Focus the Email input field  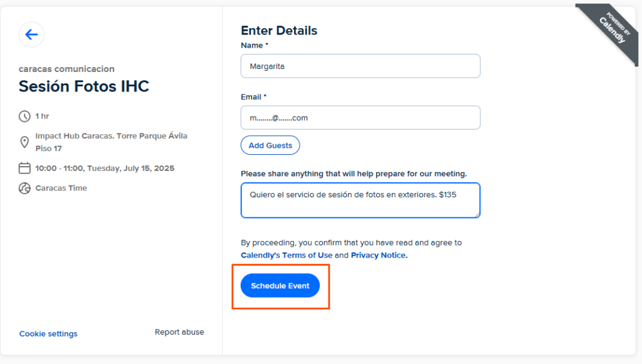pyautogui.click(x=360, y=117)
